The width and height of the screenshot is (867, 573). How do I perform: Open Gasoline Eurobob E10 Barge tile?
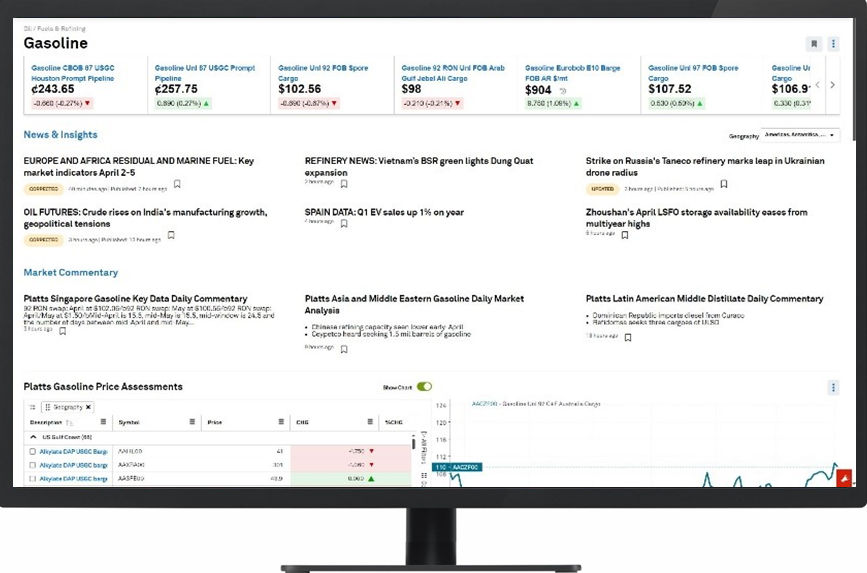point(572,73)
